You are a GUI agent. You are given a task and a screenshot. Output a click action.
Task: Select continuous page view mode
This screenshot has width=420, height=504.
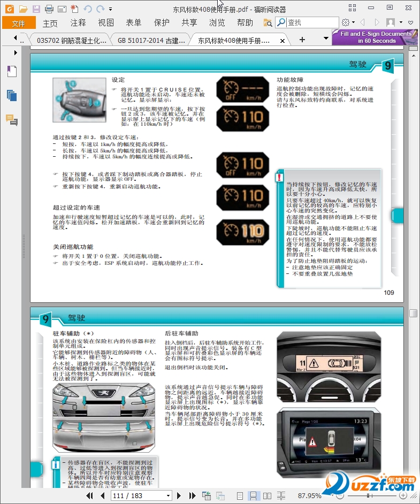point(253,496)
